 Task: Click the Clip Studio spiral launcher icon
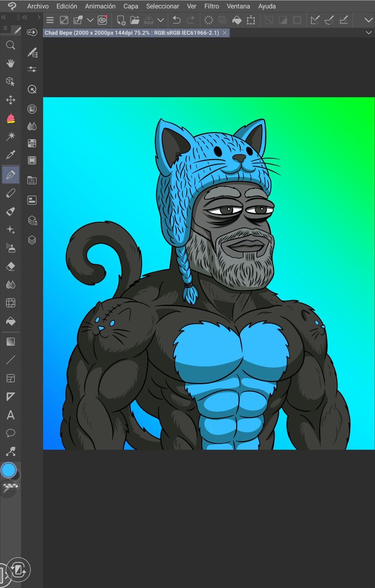coord(102,20)
